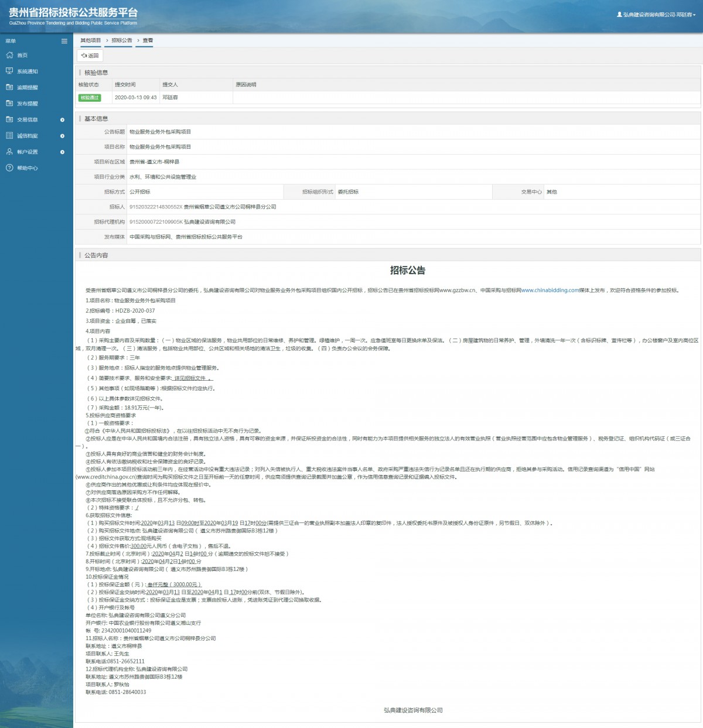Expand the 诚信档案 submenu arrow
The height and width of the screenshot is (728, 703).
(62, 136)
